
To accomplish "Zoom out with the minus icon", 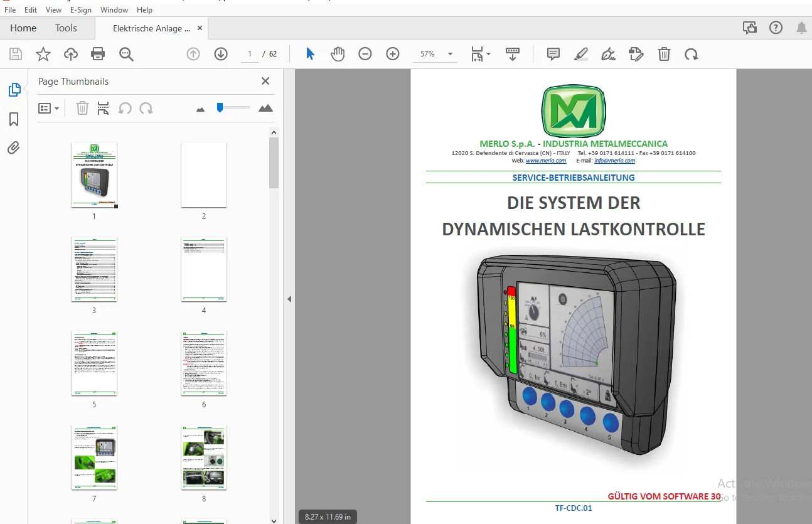I will 365,54.
